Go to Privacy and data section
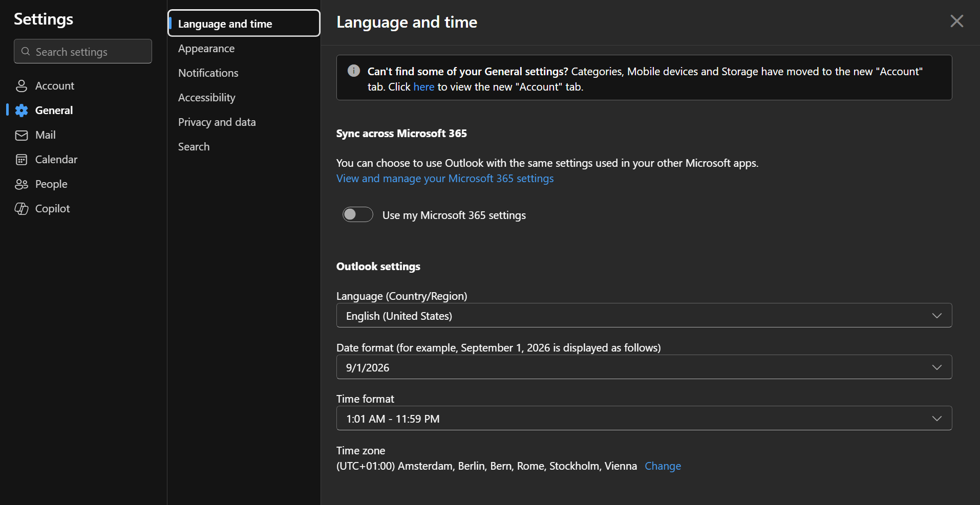This screenshot has height=505, width=980. coord(217,122)
